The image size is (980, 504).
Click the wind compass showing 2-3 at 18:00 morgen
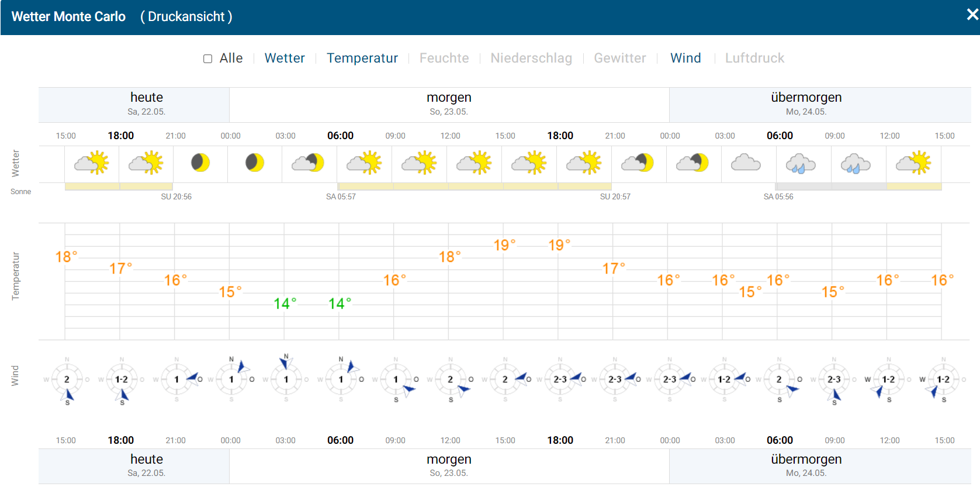(x=560, y=380)
